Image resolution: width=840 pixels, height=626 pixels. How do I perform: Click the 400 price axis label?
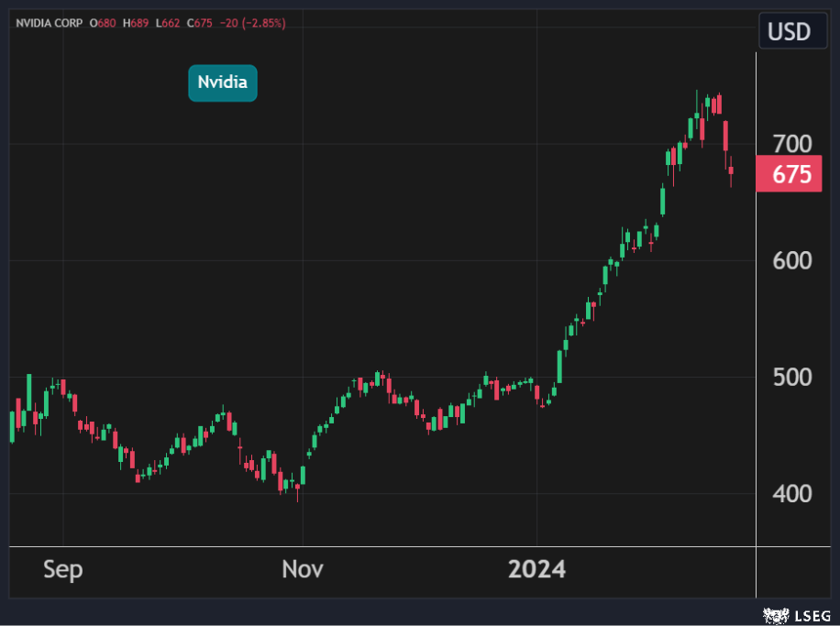[x=792, y=494]
